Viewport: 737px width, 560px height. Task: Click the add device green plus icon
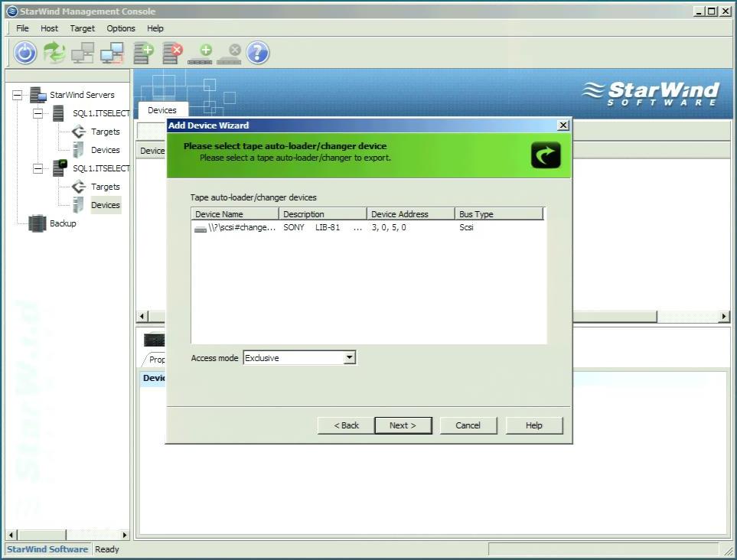point(201,54)
